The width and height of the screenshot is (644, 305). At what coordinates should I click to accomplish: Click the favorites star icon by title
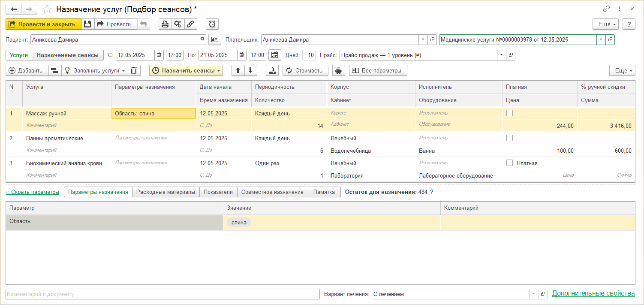48,9
